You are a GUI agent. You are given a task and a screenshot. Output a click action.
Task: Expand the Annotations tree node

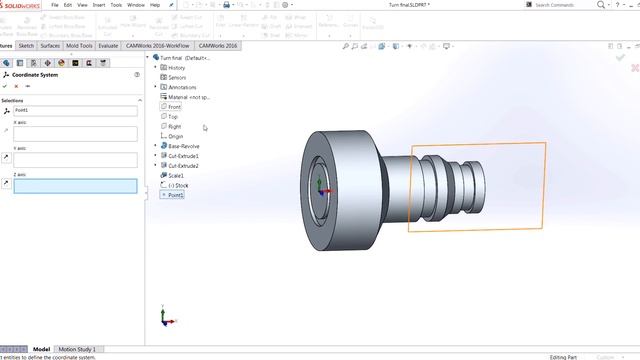(155, 87)
